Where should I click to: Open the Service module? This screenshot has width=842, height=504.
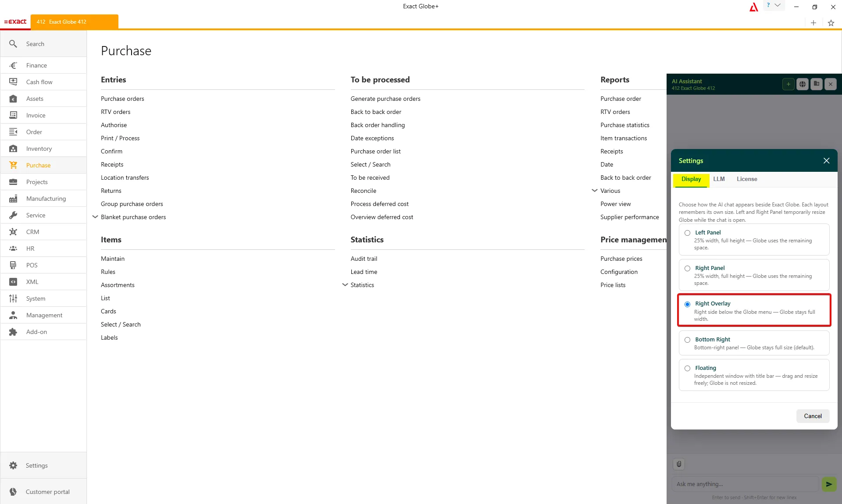coord(43,215)
